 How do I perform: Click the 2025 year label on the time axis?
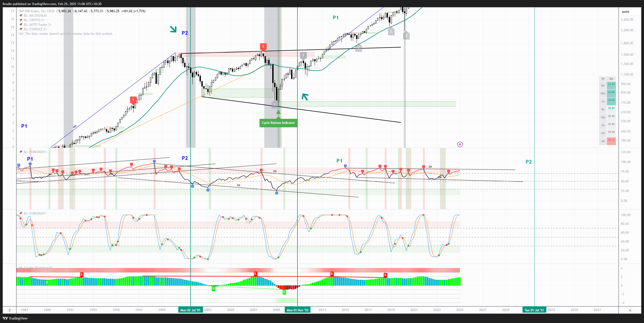click(460, 310)
